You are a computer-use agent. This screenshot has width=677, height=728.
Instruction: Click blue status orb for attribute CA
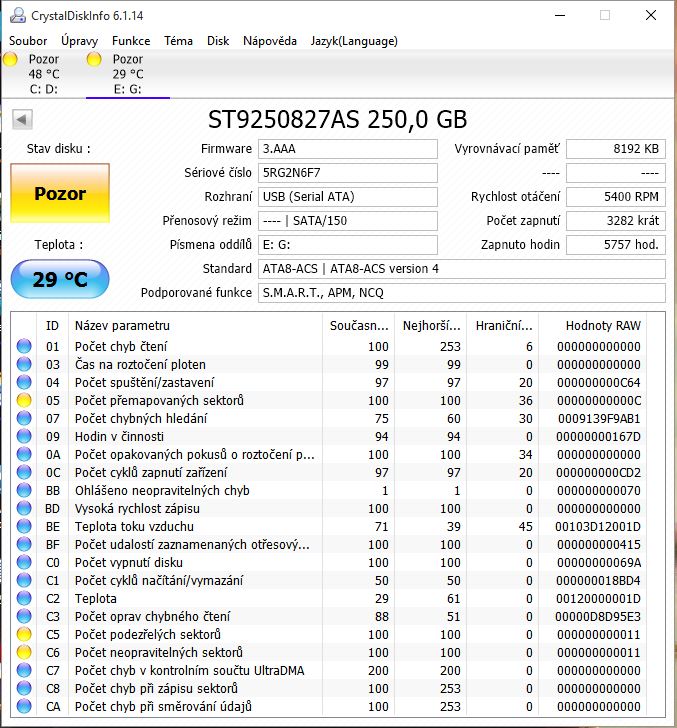[x=24, y=706]
